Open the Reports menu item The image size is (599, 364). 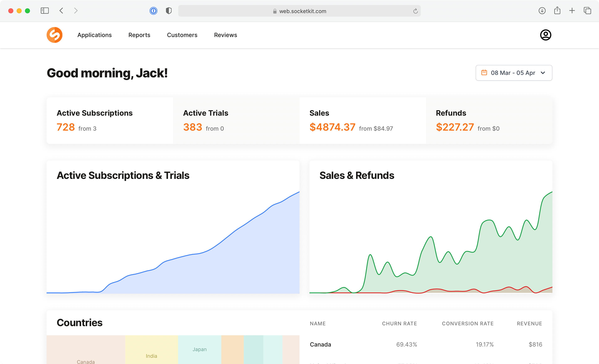139,35
